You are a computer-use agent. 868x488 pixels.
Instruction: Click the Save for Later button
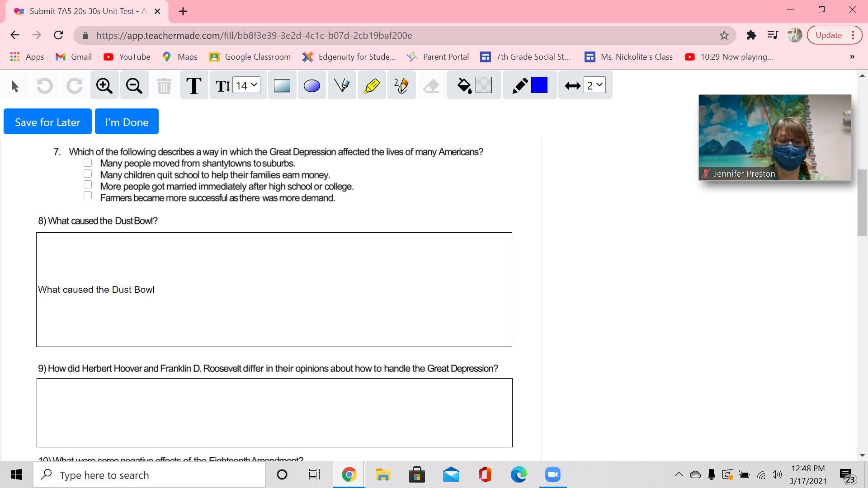click(47, 122)
